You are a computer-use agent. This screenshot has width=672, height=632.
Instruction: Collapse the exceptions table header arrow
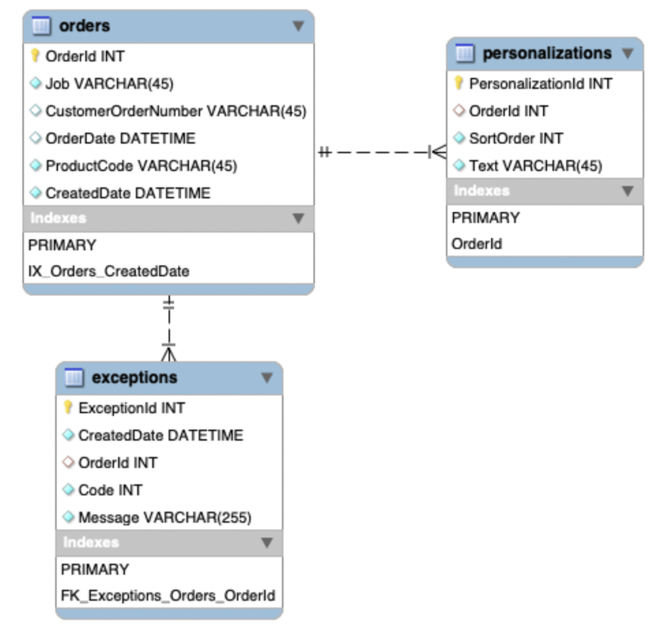coord(267,378)
